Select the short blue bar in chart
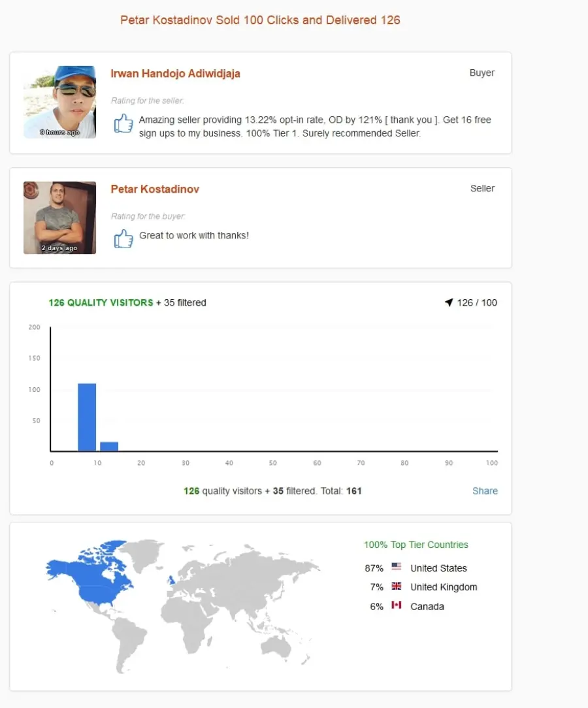588x708 pixels. click(x=109, y=446)
